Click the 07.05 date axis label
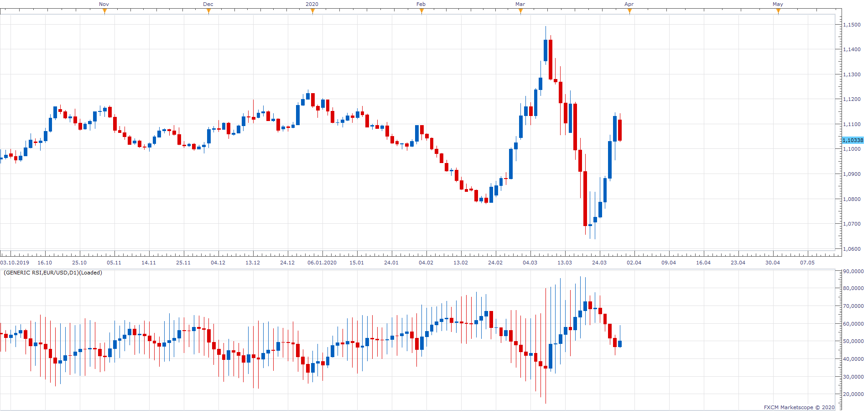 pyautogui.click(x=807, y=263)
